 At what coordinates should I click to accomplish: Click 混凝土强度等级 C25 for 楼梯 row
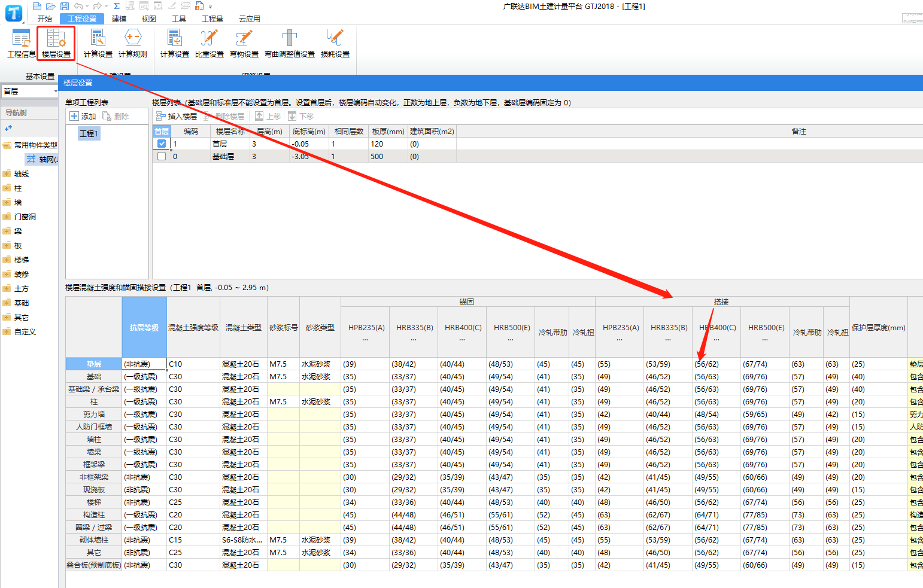click(x=193, y=502)
